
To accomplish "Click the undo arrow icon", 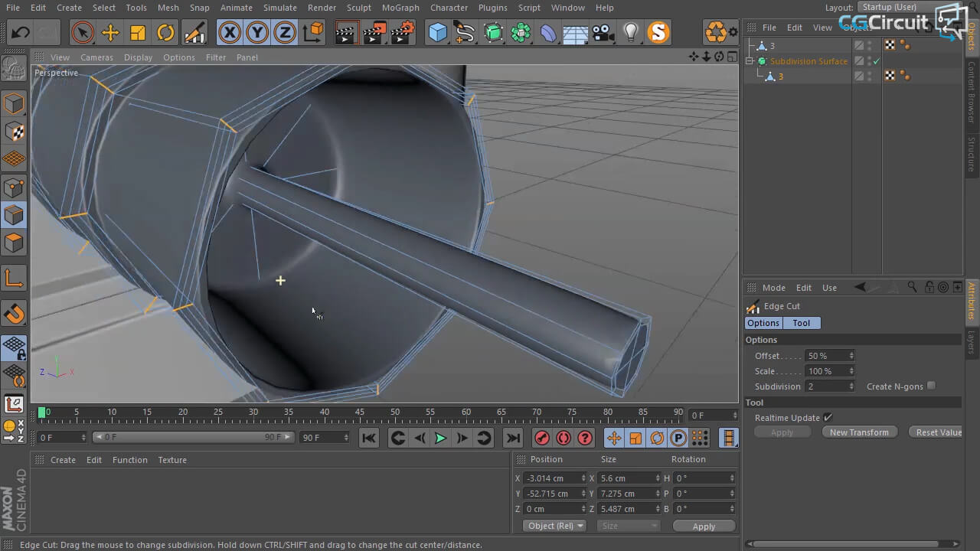I will pyautogui.click(x=21, y=32).
